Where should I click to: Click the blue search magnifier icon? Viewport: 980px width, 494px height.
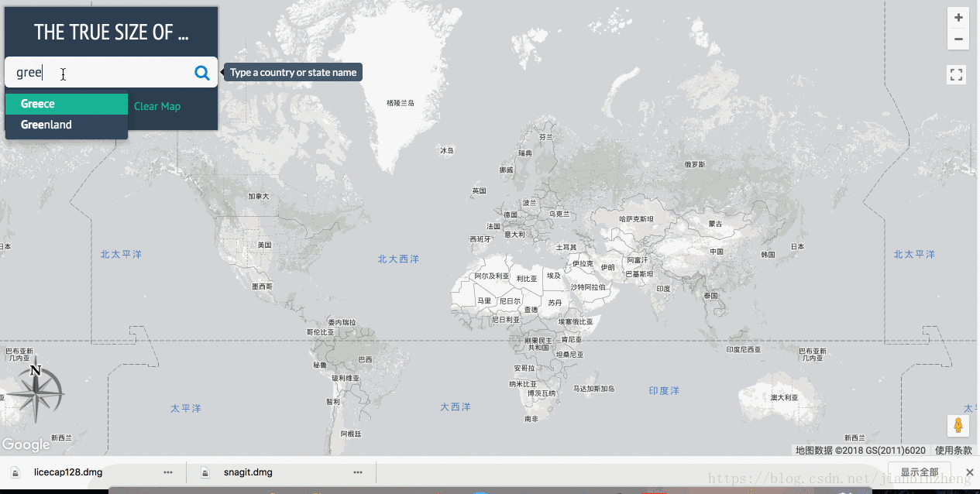pos(202,73)
